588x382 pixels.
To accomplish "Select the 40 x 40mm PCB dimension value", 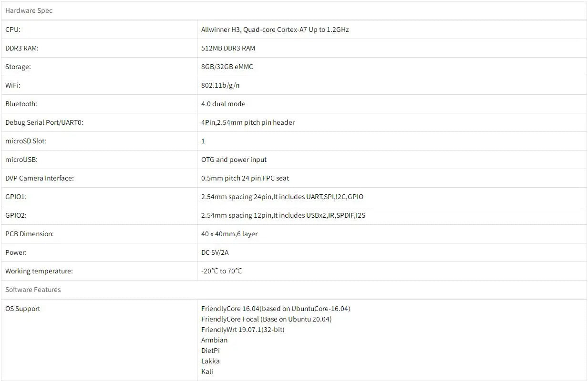I will 229,234.
